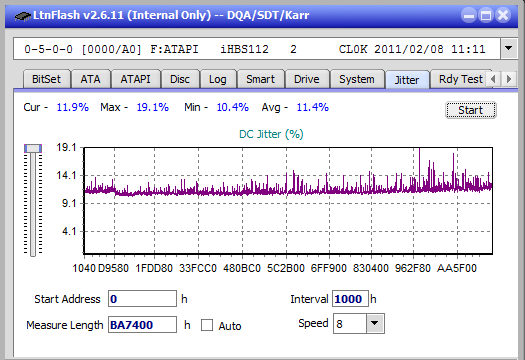Image resolution: width=525 pixels, height=360 pixels.
Task: Click the 830400 x-axis address label
Action: click(371, 268)
